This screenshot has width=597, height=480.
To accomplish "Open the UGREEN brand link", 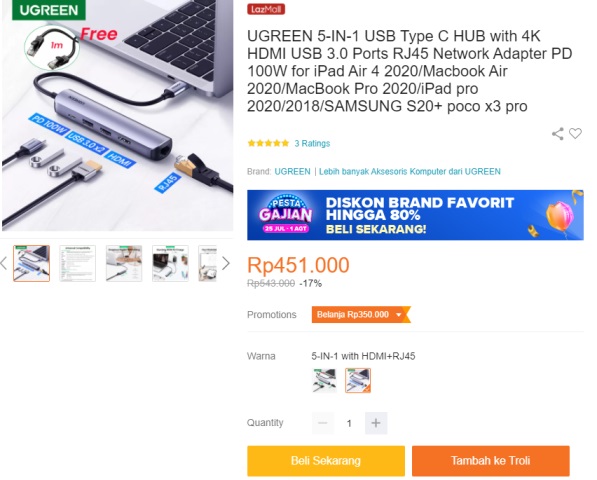I will [292, 172].
